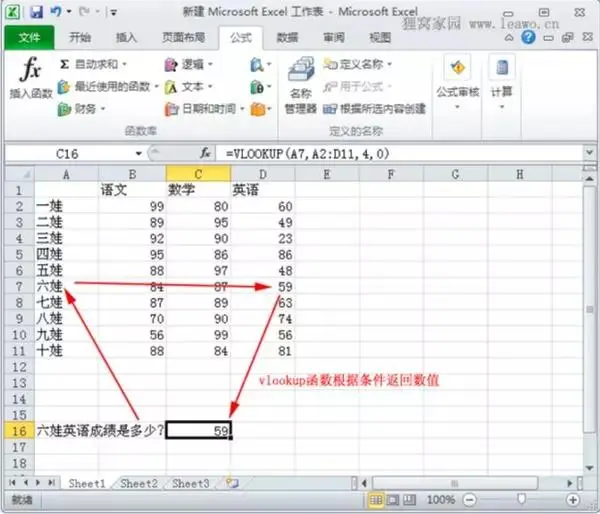Go to next sheet navigation arrow
The width and height of the screenshot is (600, 514).
(38, 483)
